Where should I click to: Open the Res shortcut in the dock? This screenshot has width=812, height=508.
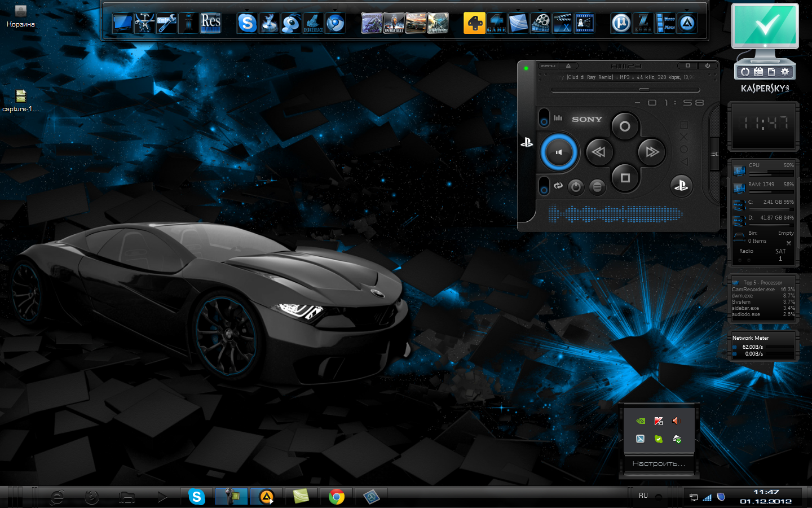(x=211, y=23)
